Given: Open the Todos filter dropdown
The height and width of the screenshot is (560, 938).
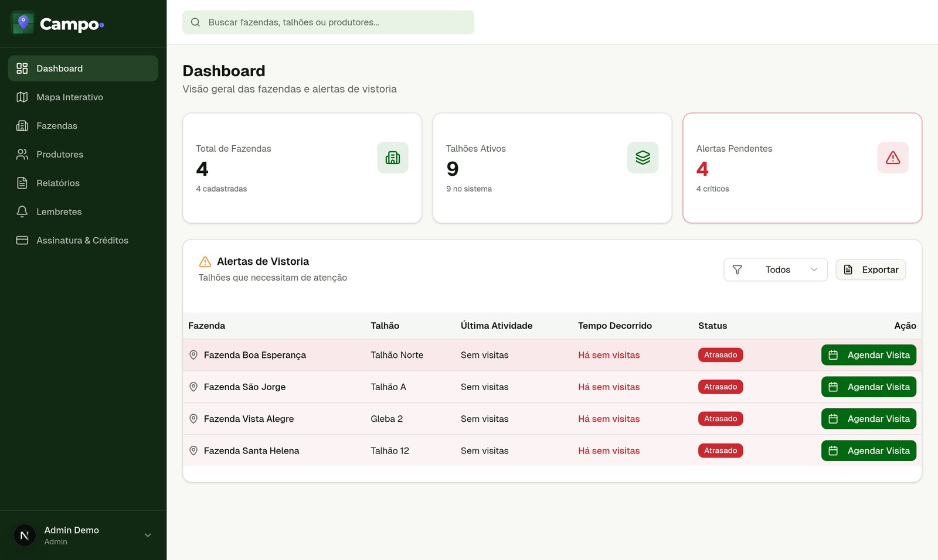Looking at the screenshot, I should [x=775, y=270].
